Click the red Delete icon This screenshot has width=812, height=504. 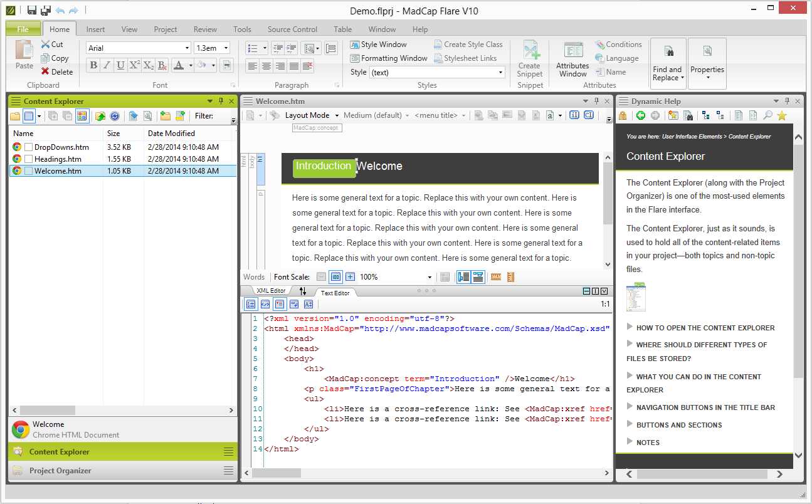[45, 71]
